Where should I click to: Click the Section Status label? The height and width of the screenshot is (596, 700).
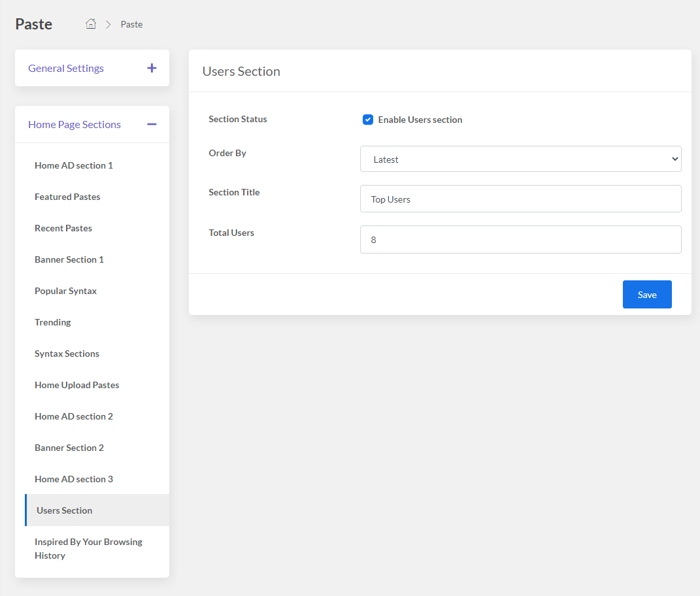click(237, 119)
